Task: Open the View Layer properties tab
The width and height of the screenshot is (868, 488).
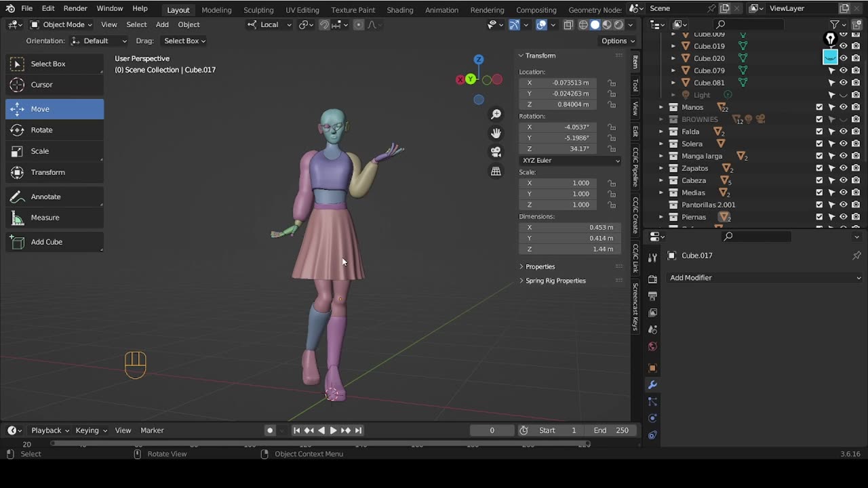Action: pyautogui.click(x=652, y=312)
